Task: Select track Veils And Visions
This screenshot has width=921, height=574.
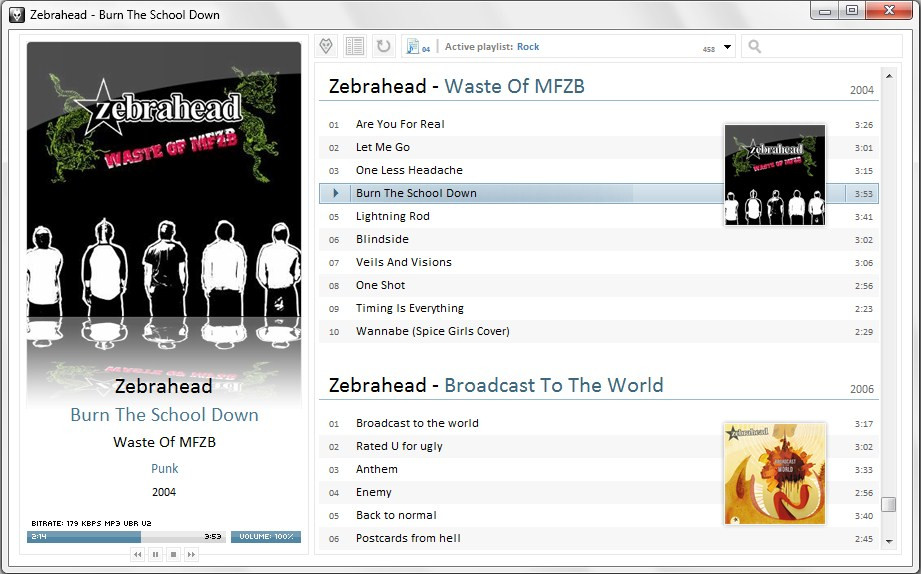Action: [x=599, y=261]
